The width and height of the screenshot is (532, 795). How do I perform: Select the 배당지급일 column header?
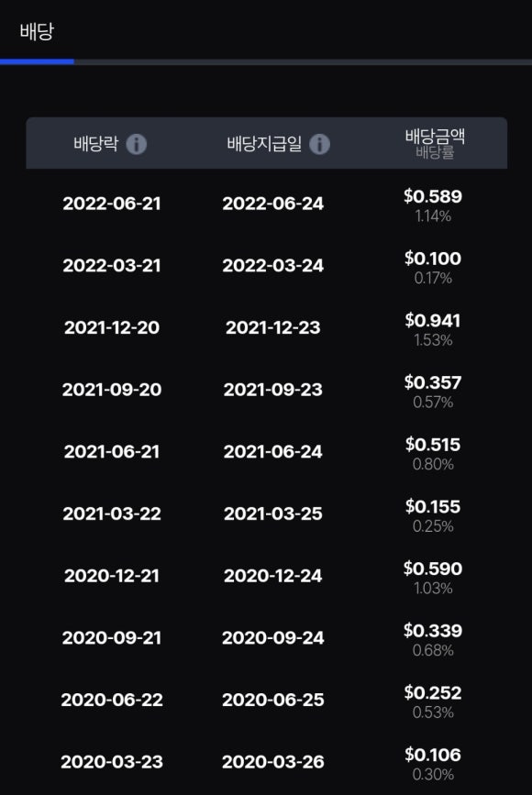(264, 143)
